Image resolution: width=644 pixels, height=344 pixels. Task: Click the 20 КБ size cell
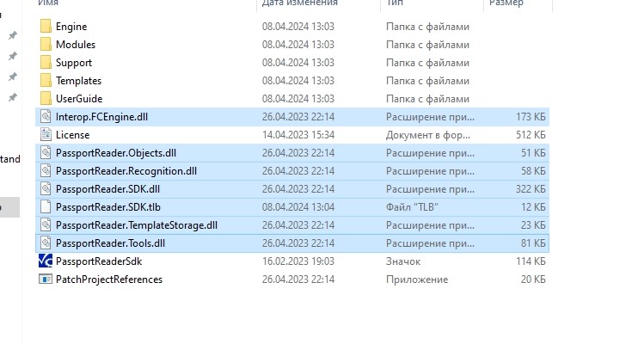pyautogui.click(x=533, y=279)
